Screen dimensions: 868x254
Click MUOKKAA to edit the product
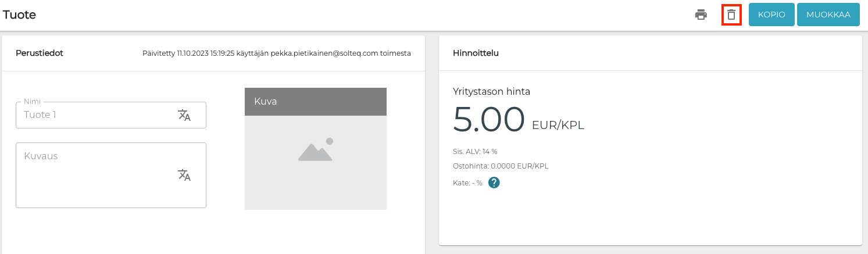(828, 15)
